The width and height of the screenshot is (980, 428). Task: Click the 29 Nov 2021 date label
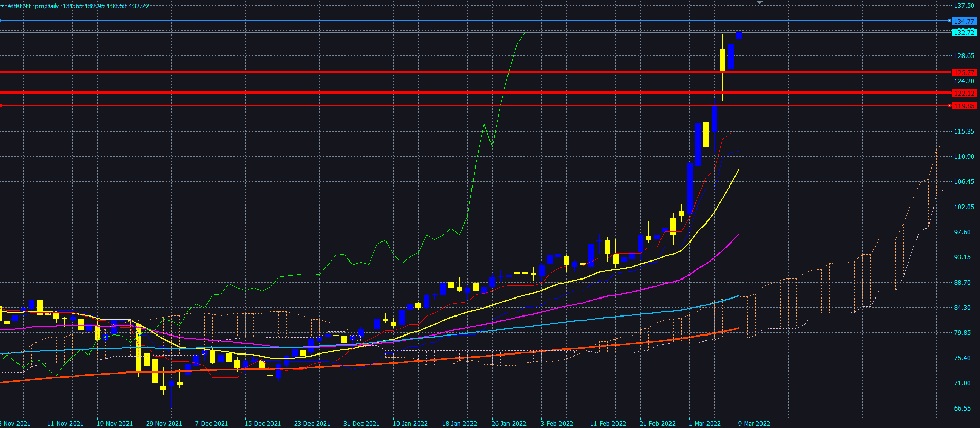click(x=164, y=424)
